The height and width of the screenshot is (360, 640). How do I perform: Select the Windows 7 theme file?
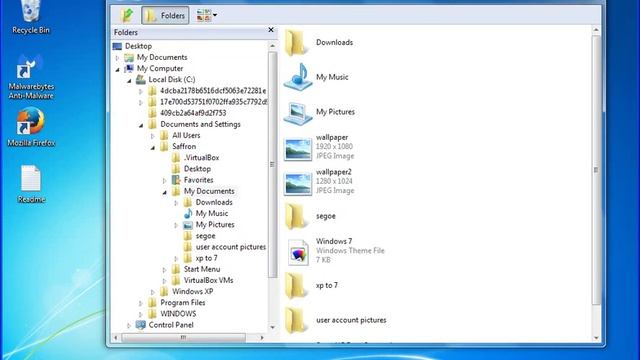(335, 251)
